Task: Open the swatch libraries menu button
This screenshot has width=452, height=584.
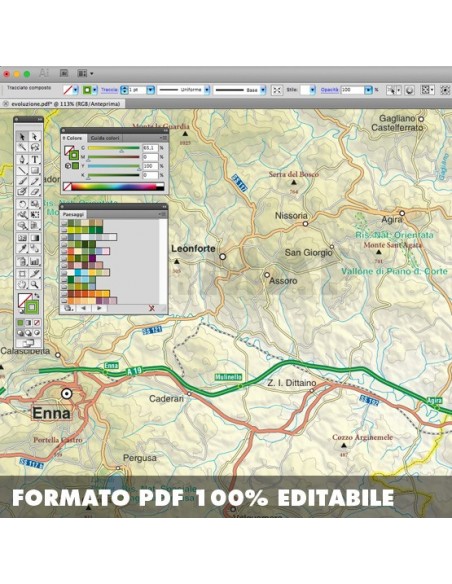Action: 68,308
